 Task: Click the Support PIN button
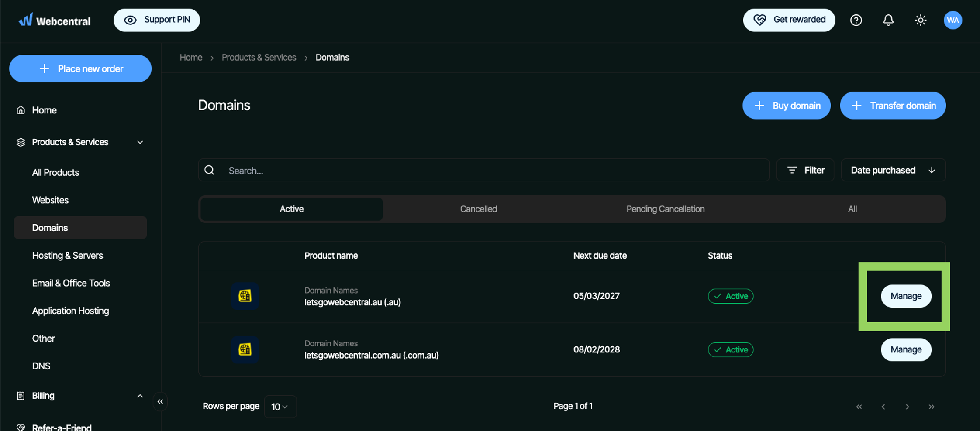157,20
